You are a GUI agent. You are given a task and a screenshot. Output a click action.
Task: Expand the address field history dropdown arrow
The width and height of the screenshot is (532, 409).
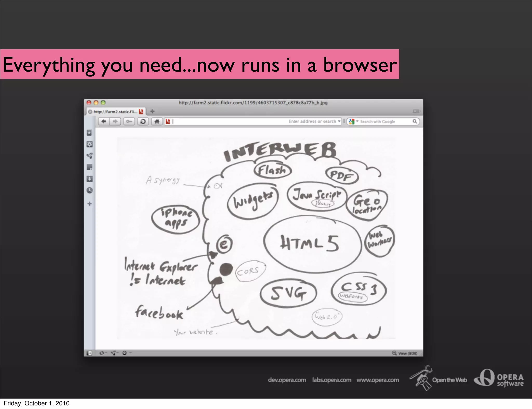click(339, 121)
